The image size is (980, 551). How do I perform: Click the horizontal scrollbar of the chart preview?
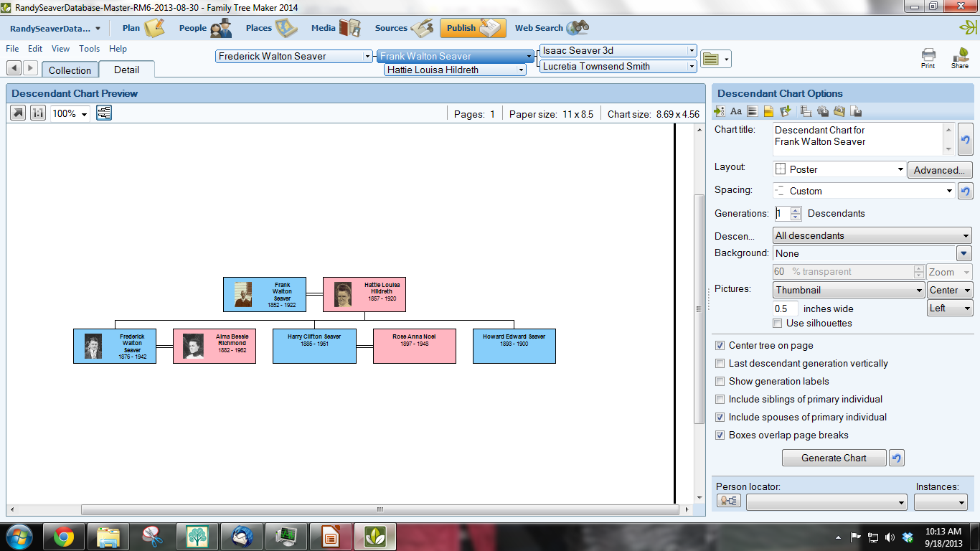point(379,509)
